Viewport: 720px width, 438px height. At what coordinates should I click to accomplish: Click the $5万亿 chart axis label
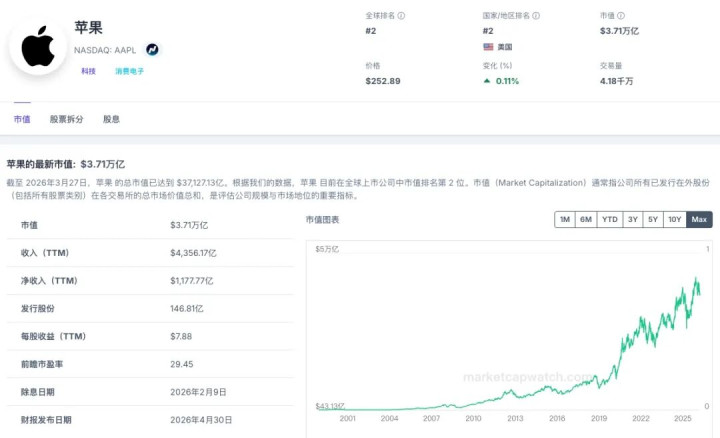pos(327,249)
